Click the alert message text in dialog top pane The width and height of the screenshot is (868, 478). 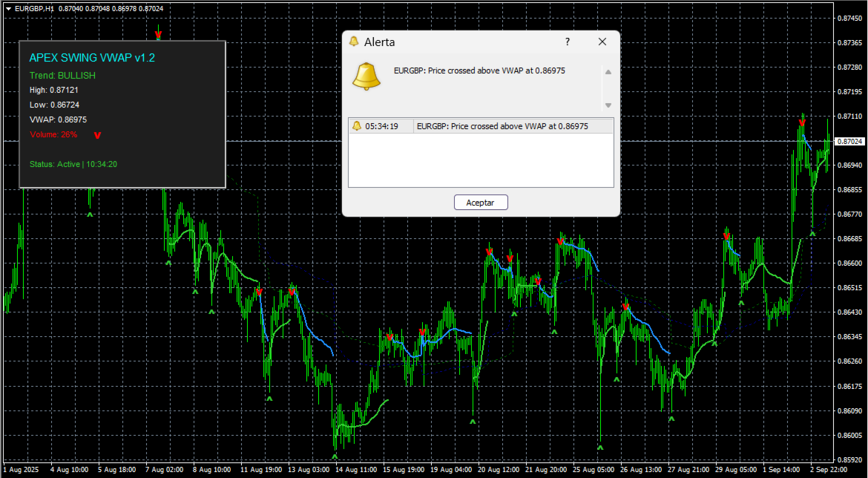click(479, 71)
